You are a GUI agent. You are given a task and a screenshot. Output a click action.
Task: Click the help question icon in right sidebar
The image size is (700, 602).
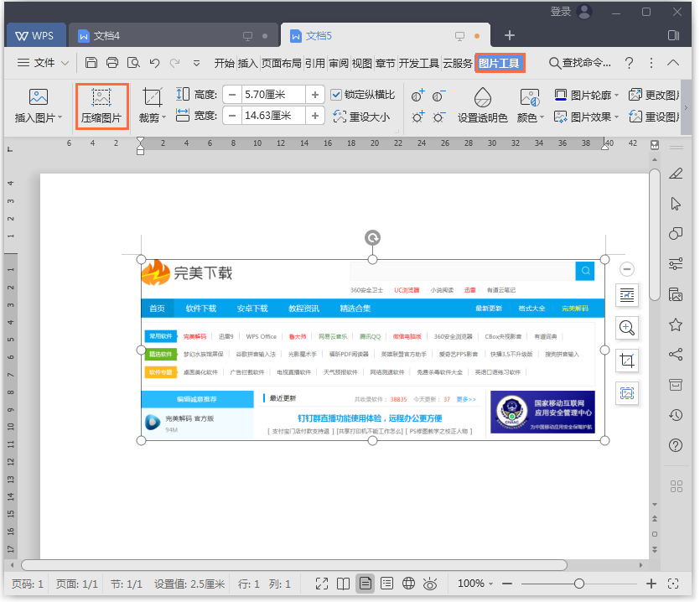click(x=676, y=445)
